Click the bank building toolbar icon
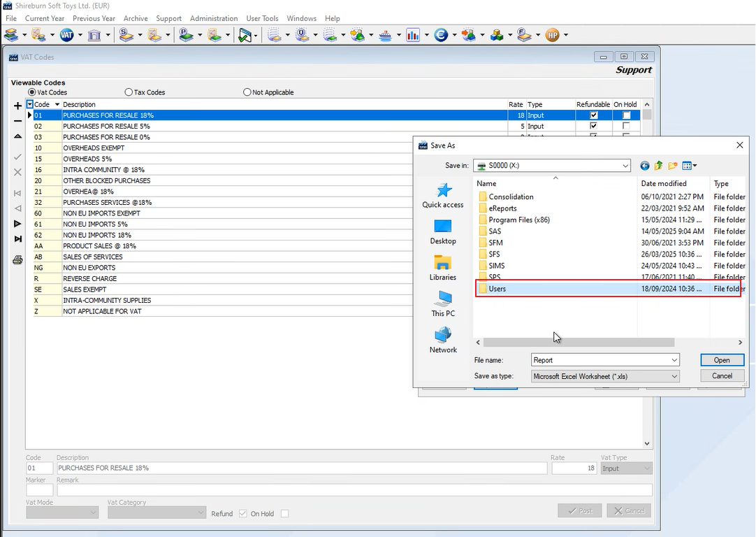Screen dimensions: 756x537 pyautogui.click(x=94, y=35)
